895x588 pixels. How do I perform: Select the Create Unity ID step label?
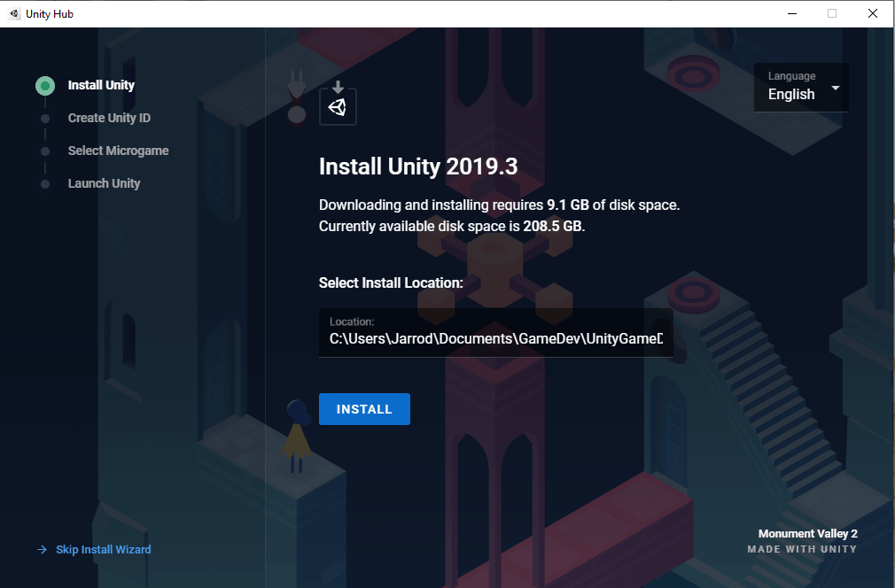pos(108,118)
